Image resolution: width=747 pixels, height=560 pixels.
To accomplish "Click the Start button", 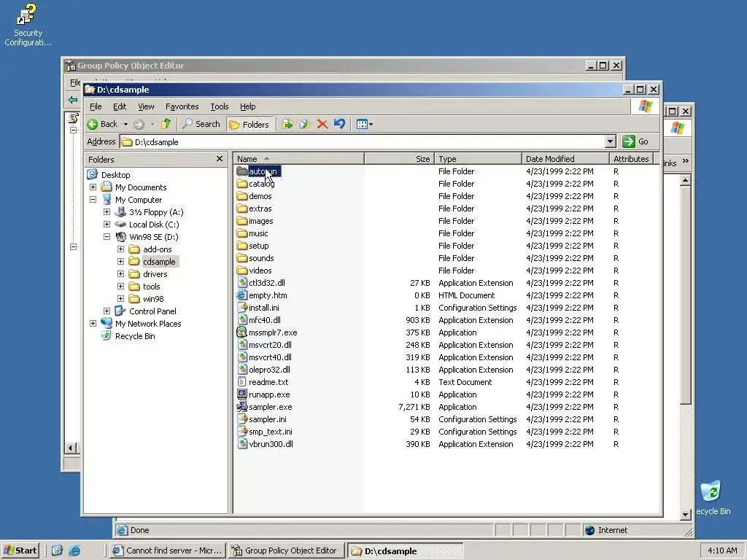I will (x=20, y=551).
